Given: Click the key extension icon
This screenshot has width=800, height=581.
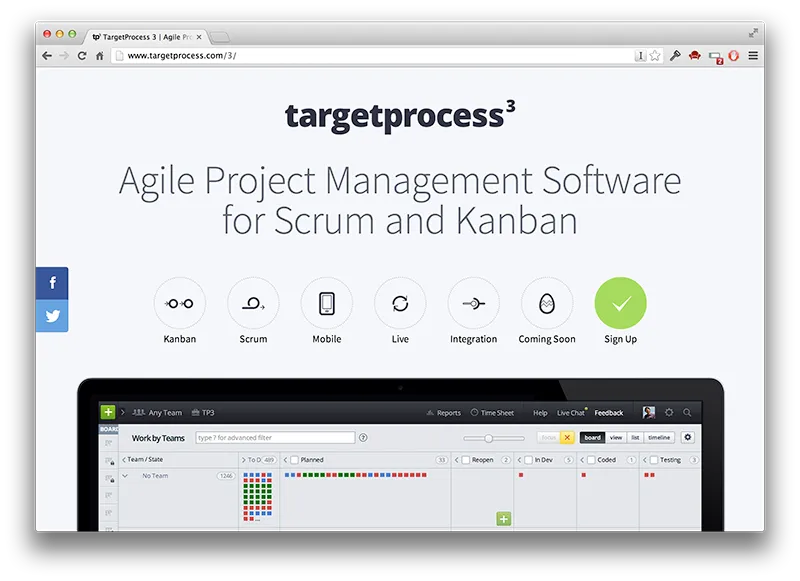Looking at the screenshot, I should [x=675, y=56].
